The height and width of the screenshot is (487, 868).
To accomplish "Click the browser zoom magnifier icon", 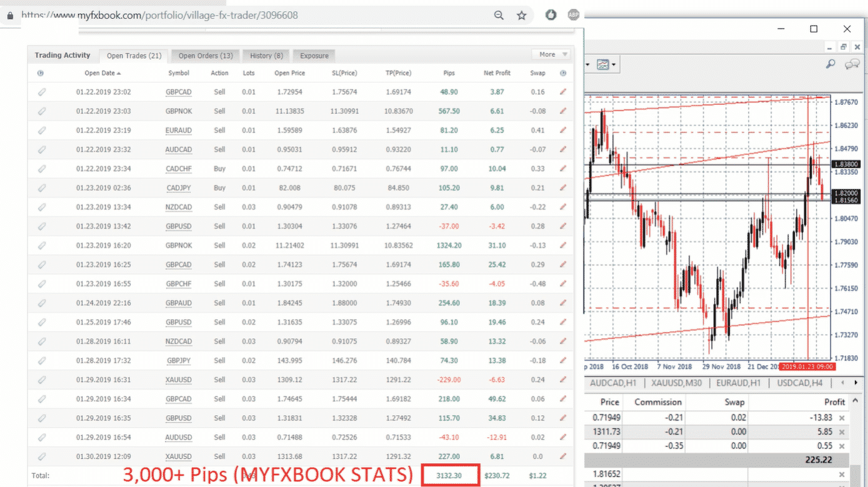I will click(499, 15).
